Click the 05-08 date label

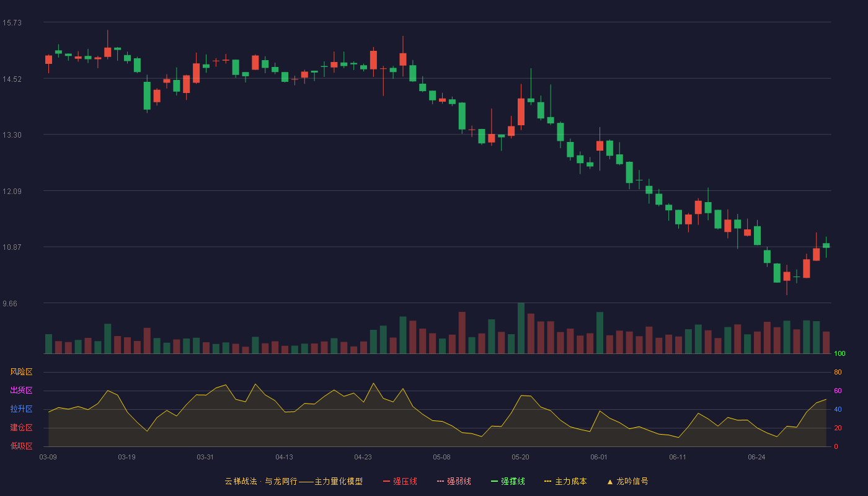point(441,457)
